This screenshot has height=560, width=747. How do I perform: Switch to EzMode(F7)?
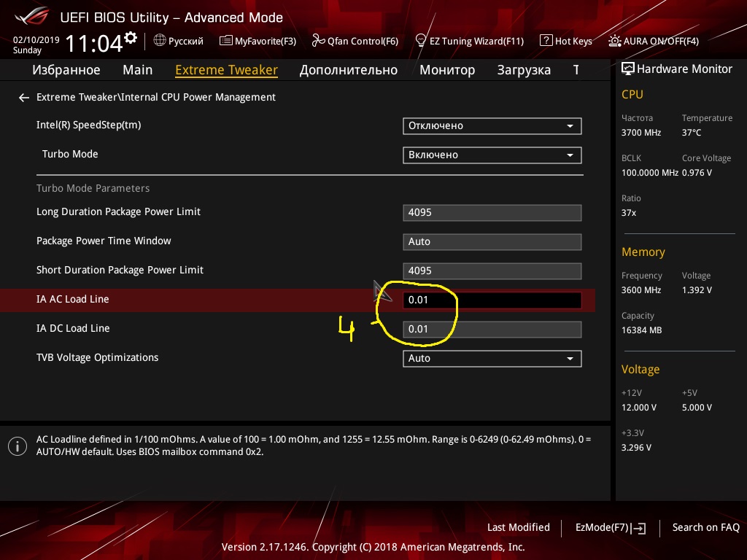(x=602, y=528)
